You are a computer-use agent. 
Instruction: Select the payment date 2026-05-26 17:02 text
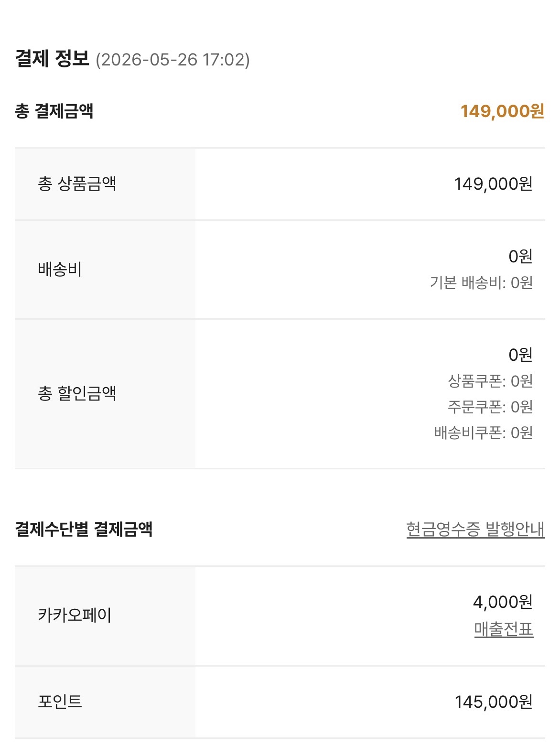point(172,60)
